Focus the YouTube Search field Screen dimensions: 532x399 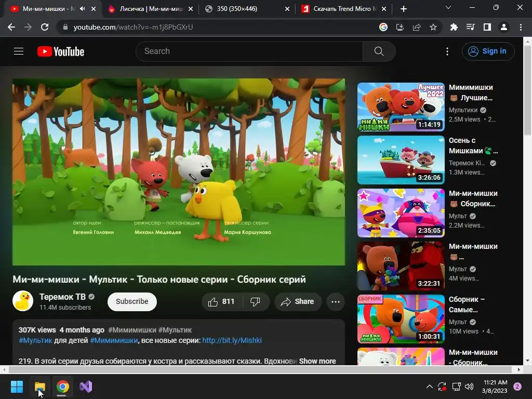(249, 51)
